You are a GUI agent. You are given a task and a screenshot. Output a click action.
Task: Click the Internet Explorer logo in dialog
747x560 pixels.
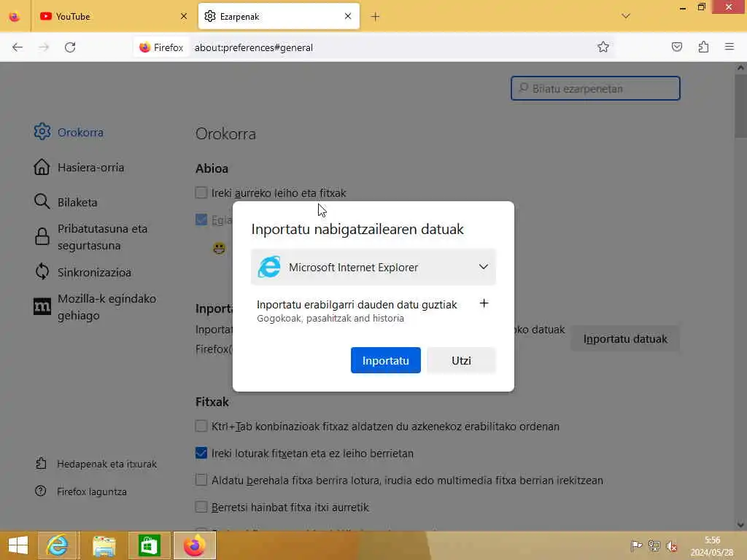(269, 267)
